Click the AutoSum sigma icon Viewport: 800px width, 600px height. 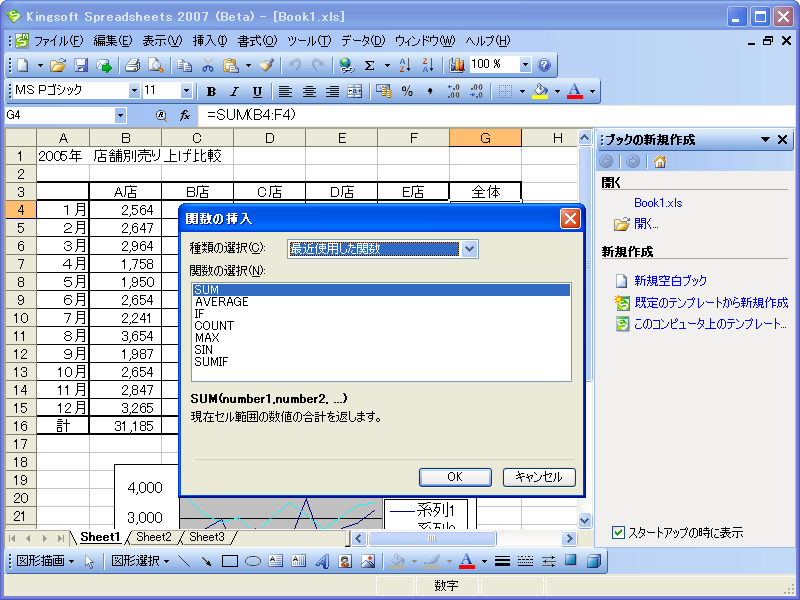(370, 65)
